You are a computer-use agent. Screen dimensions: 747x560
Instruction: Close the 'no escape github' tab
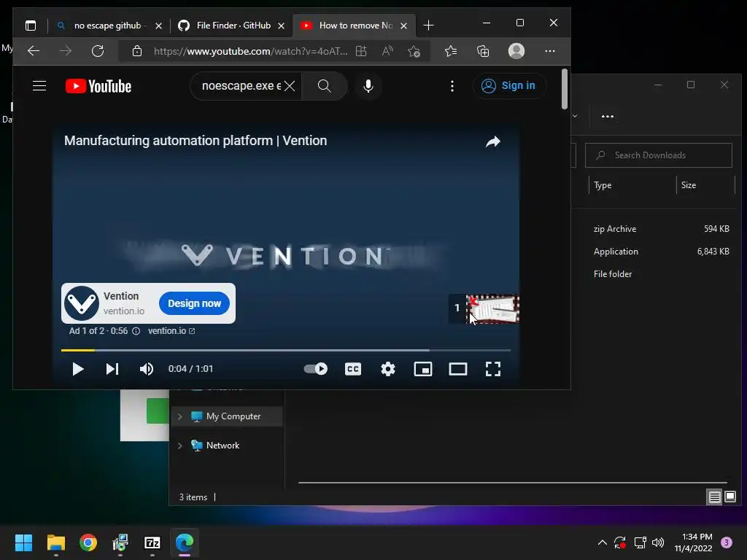[x=158, y=26]
